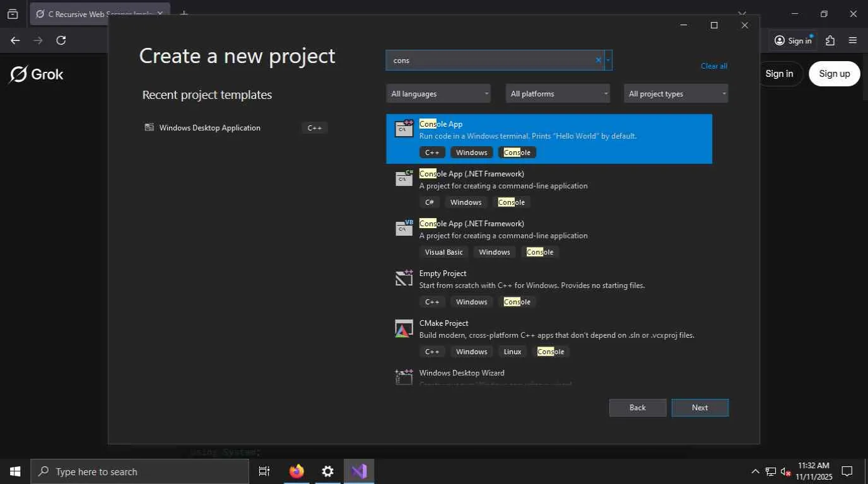Click the C++ Console App template icon
Image resolution: width=868 pixels, height=484 pixels.
(x=404, y=128)
